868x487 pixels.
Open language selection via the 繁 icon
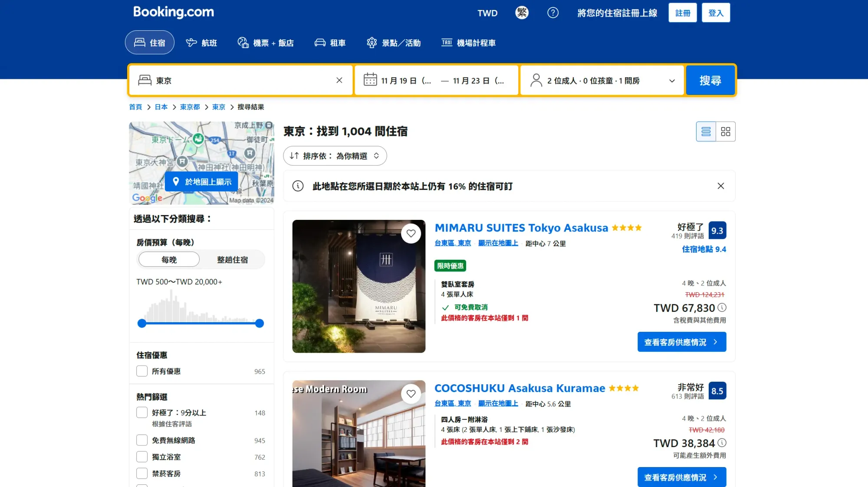pyautogui.click(x=522, y=13)
